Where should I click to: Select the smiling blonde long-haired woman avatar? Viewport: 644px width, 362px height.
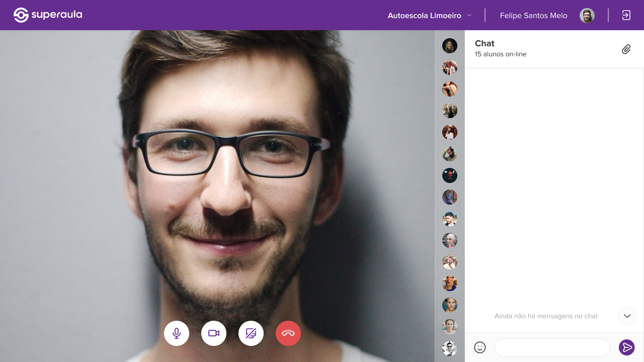tap(450, 46)
